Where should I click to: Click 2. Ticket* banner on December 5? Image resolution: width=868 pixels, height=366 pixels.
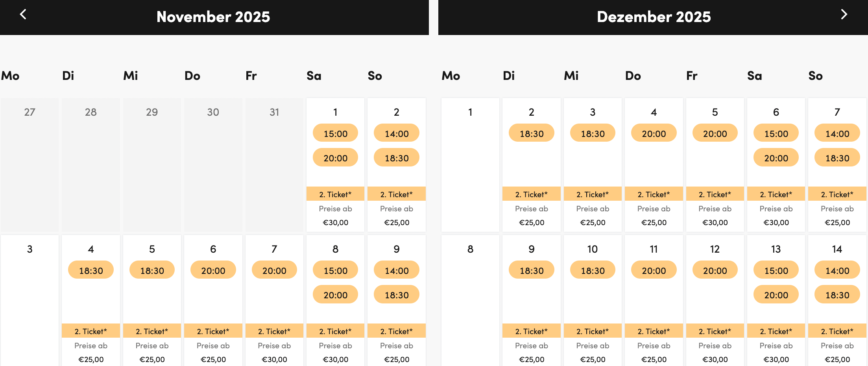(715, 194)
